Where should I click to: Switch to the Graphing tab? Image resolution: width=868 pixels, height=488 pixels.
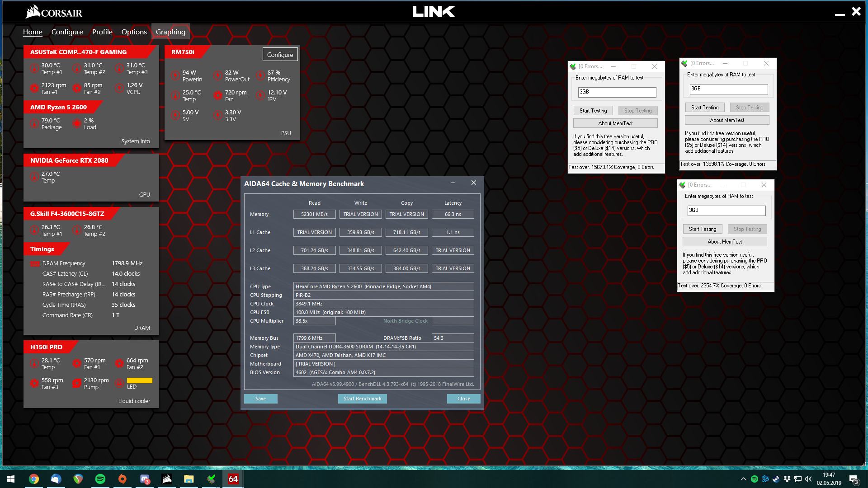pos(170,32)
